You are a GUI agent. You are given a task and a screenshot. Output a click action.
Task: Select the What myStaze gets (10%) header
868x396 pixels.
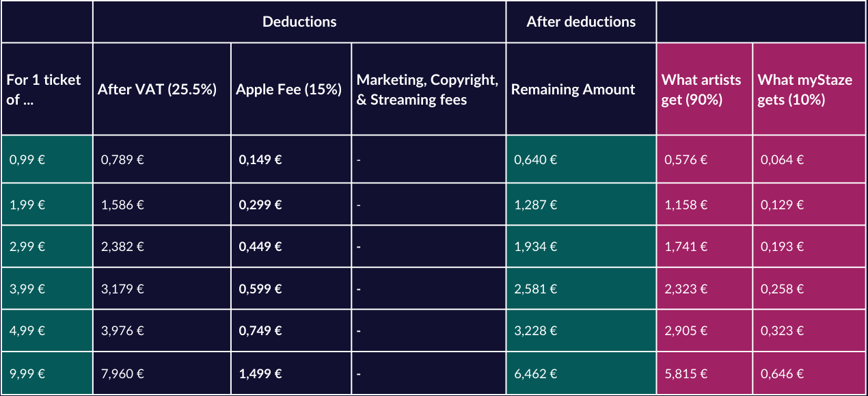(x=810, y=89)
